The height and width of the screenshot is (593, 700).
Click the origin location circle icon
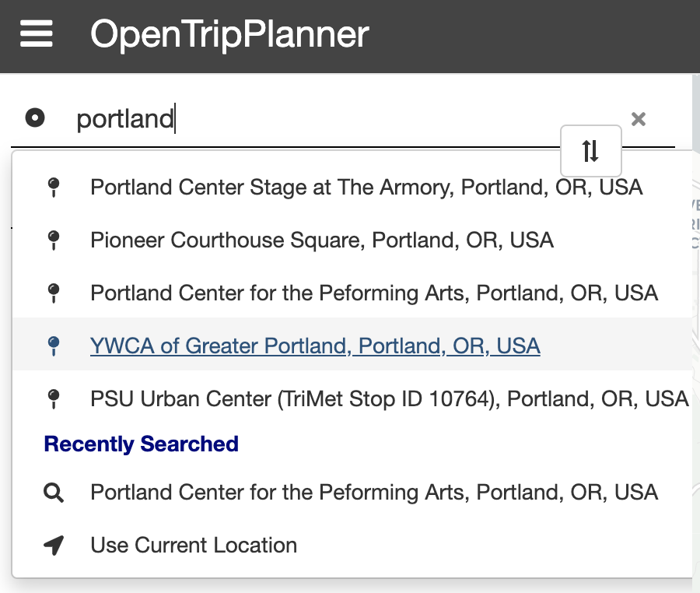[x=35, y=118]
